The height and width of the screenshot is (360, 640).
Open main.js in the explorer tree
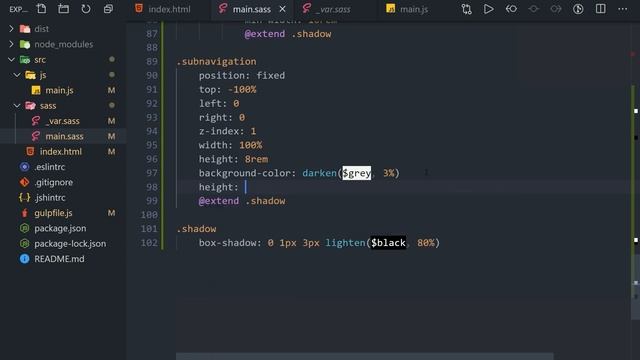point(59,90)
